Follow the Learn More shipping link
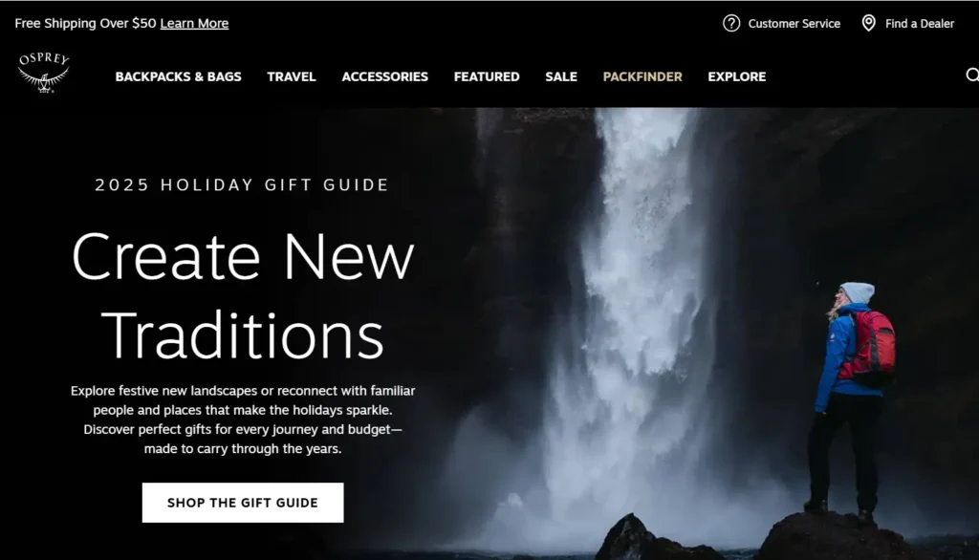The width and height of the screenshot is (979, 560). 194,23
